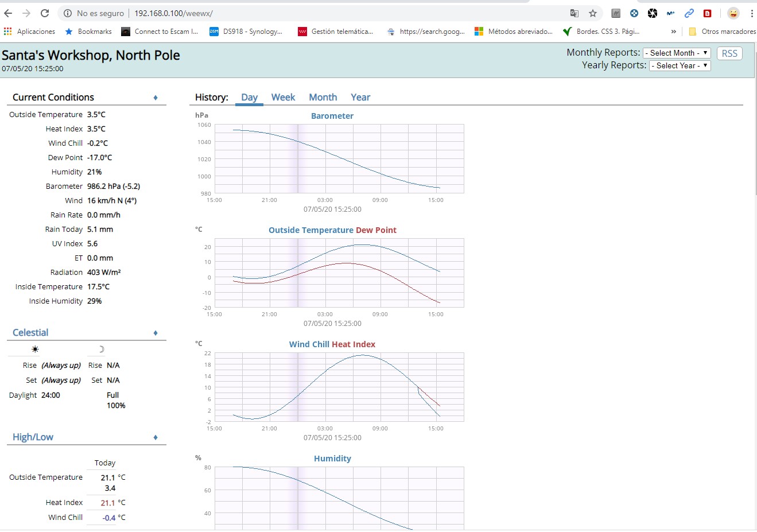Open the Select Year dropdown
757x532 pixels.
[x=680, y=65]
